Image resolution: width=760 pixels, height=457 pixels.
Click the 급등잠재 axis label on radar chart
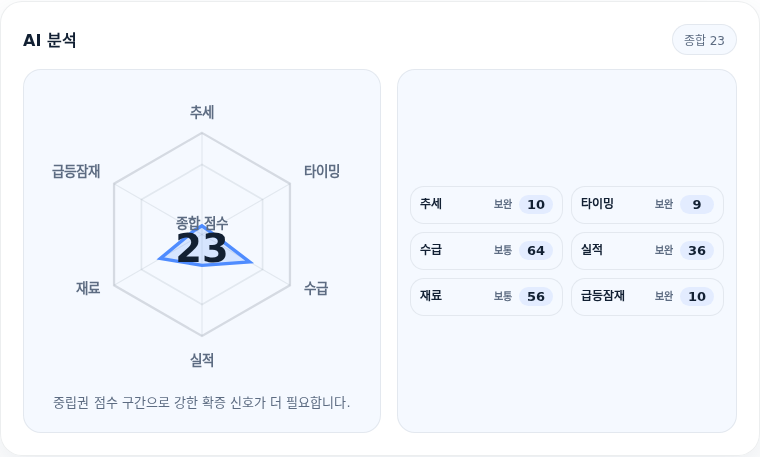click(x=76, y=171)
